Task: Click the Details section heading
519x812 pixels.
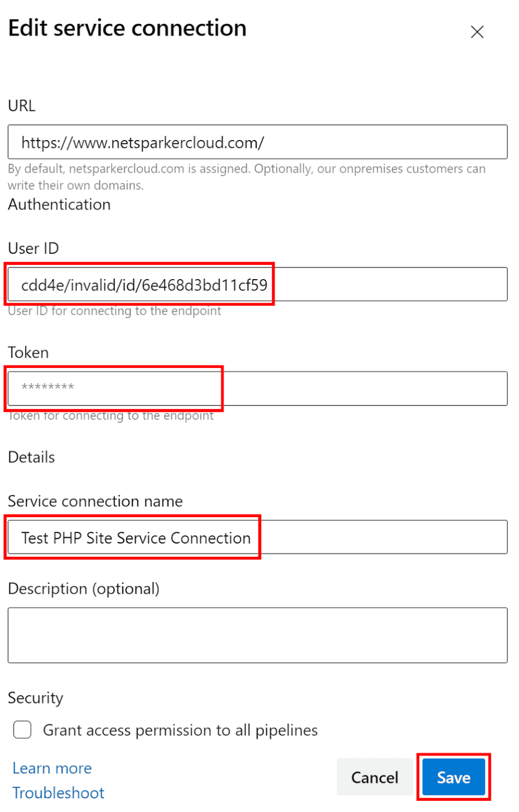Action: point(31,457)
